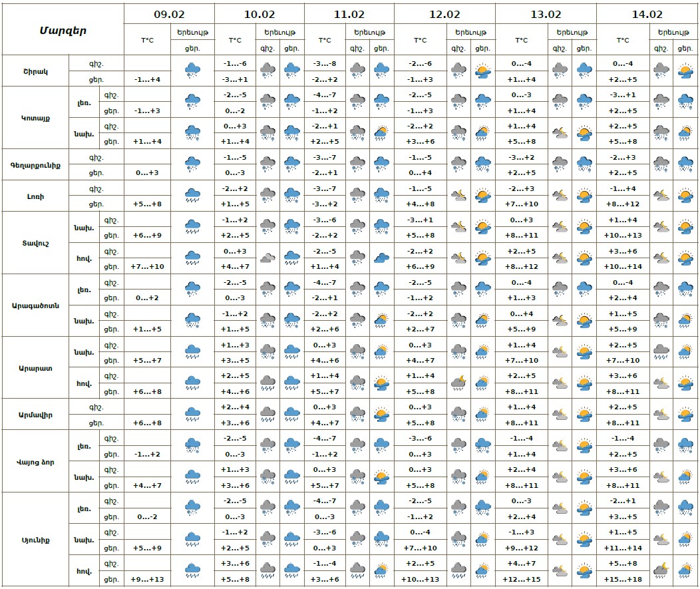The height and width of the screenshot is (589, 700).
Task: Select Գեղարքունիք night cloud icon for 10.02
Action: pyautogui.click(x=267, y=164)
